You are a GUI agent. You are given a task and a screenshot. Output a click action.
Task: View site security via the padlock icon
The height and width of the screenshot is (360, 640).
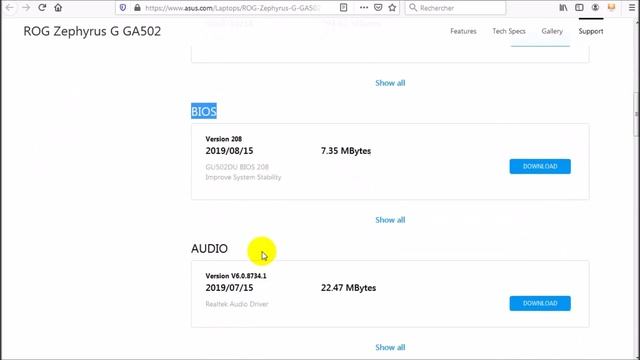137,8
